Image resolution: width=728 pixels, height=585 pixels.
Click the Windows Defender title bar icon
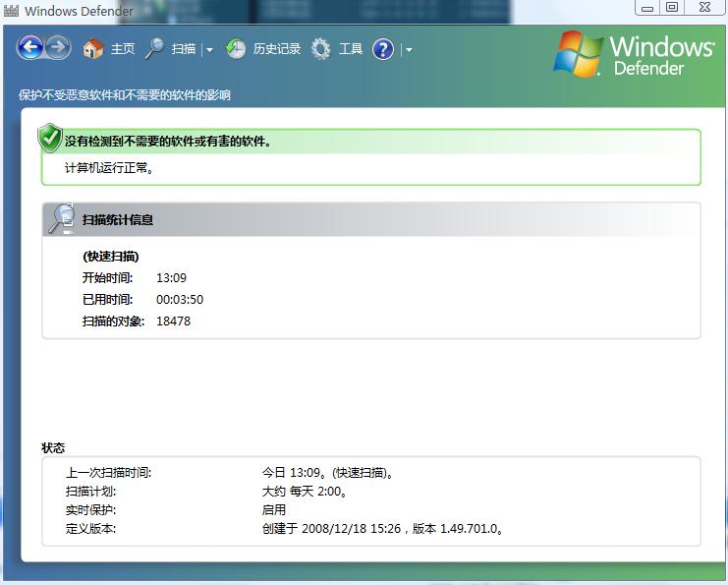11,10
